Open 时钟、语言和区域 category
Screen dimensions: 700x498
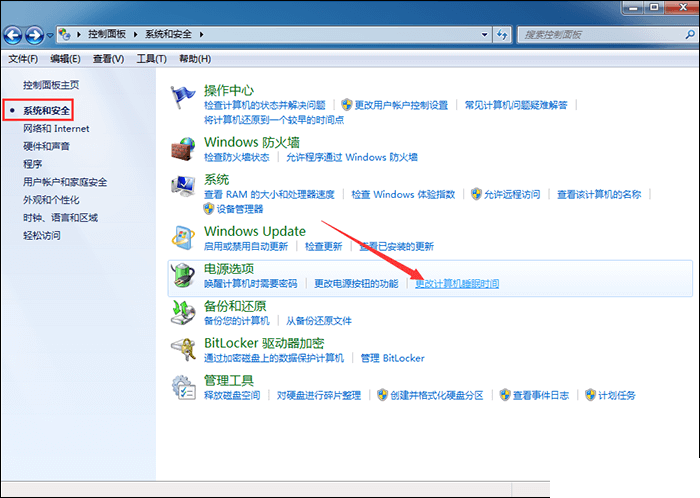60,218
